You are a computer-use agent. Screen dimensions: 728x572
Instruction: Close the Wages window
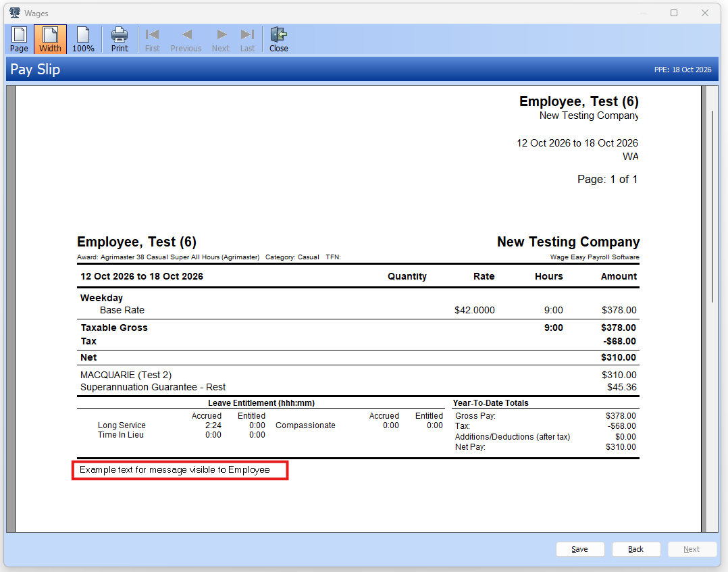point(705,13)
